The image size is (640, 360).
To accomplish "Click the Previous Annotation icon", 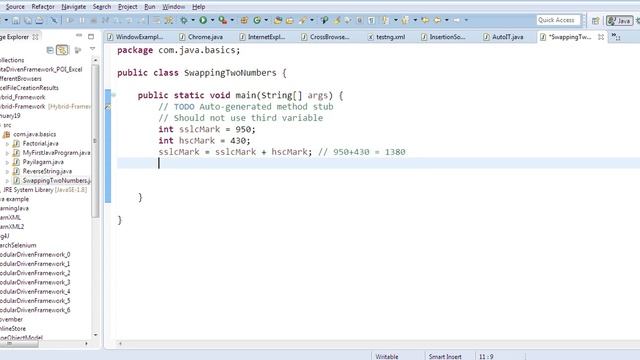I will [x=405, y=20].
